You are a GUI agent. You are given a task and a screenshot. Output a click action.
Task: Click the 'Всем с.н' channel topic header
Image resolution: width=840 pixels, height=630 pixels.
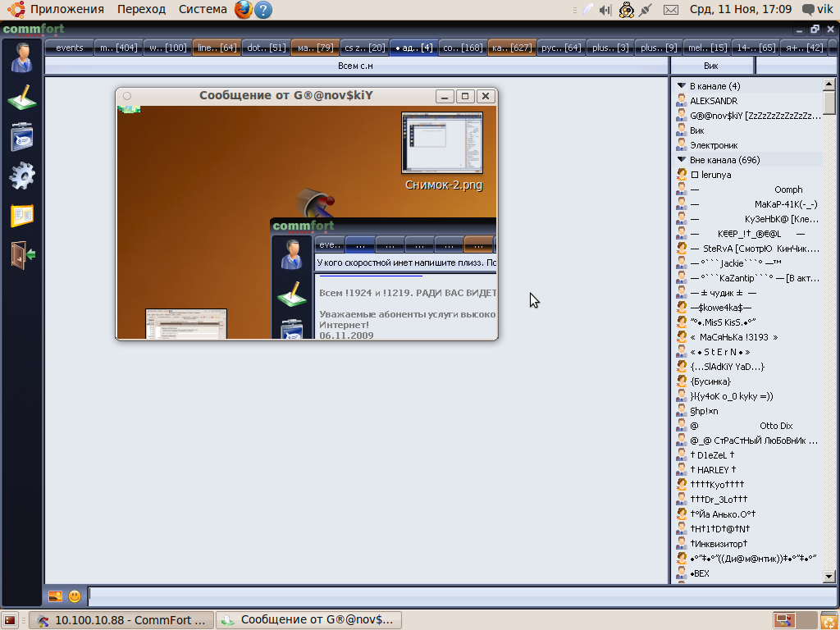(x=355, y=66)
